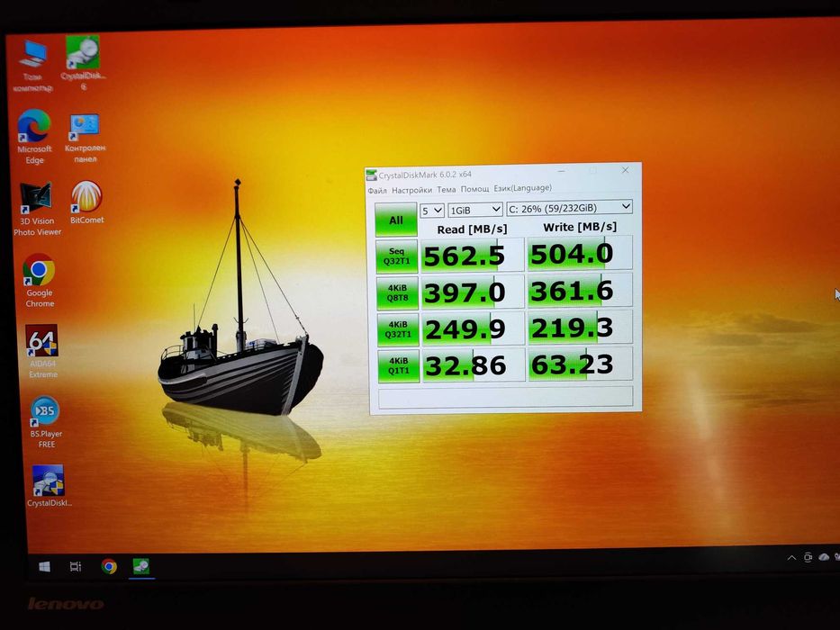The image size is (840, 630).
Task: Click the 4KiB Q1T1 read value 32.86
Action: point(474,366)
